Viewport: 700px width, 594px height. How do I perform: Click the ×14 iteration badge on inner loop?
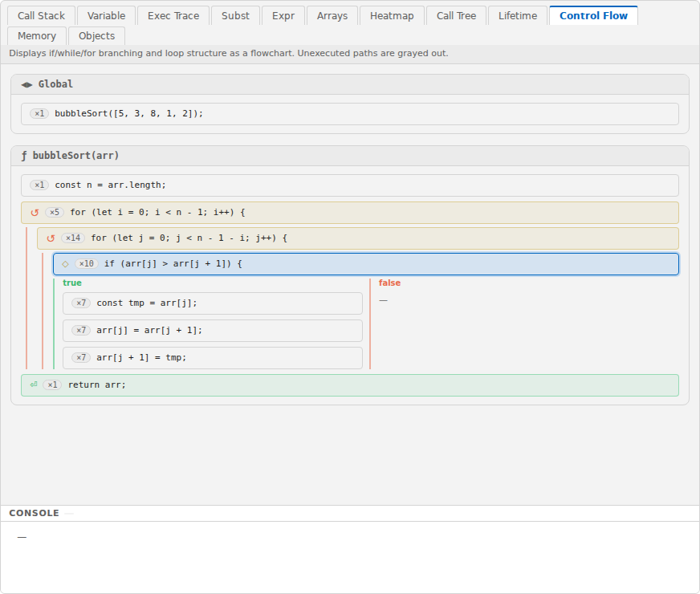(x=73, y=238)
